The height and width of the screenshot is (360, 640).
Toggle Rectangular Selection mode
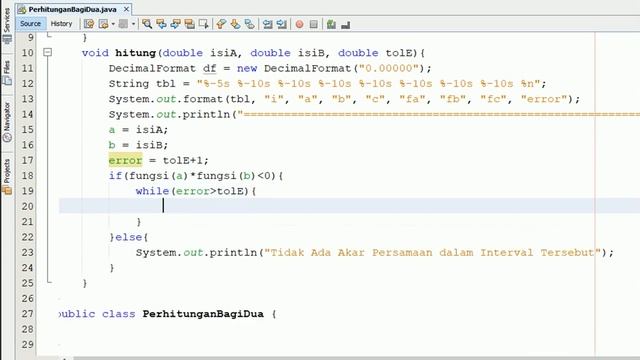point(203,24)
